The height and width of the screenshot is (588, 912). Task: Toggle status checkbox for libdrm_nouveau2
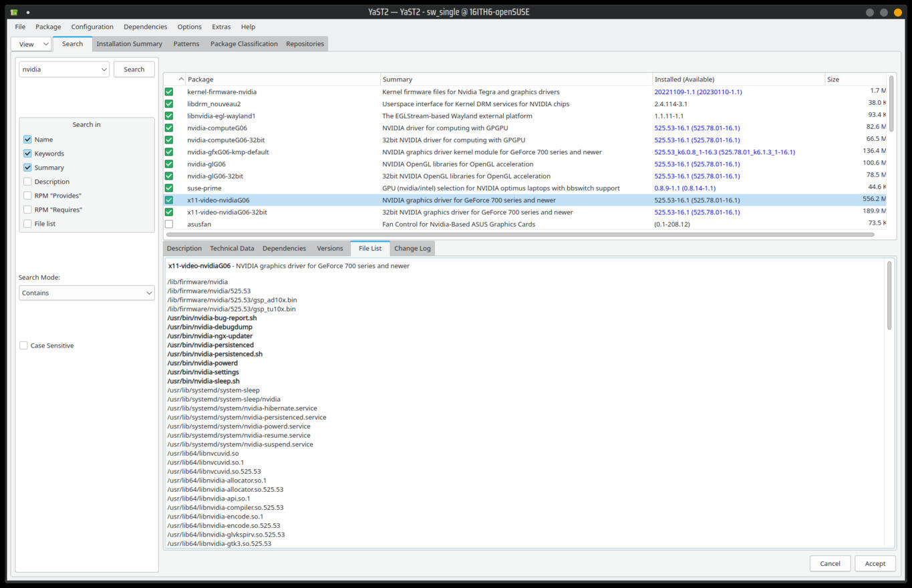pos(169,104)
